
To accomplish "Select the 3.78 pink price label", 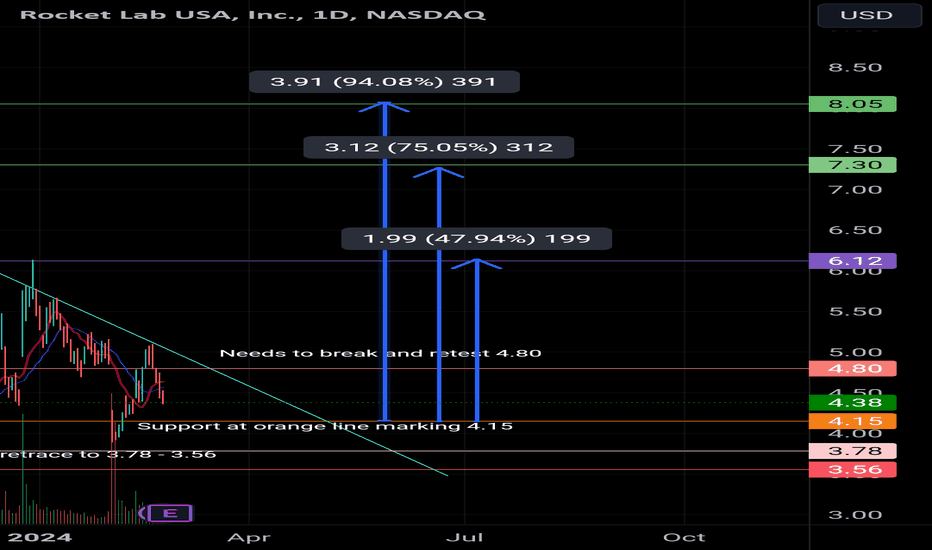I will (852, 451).
